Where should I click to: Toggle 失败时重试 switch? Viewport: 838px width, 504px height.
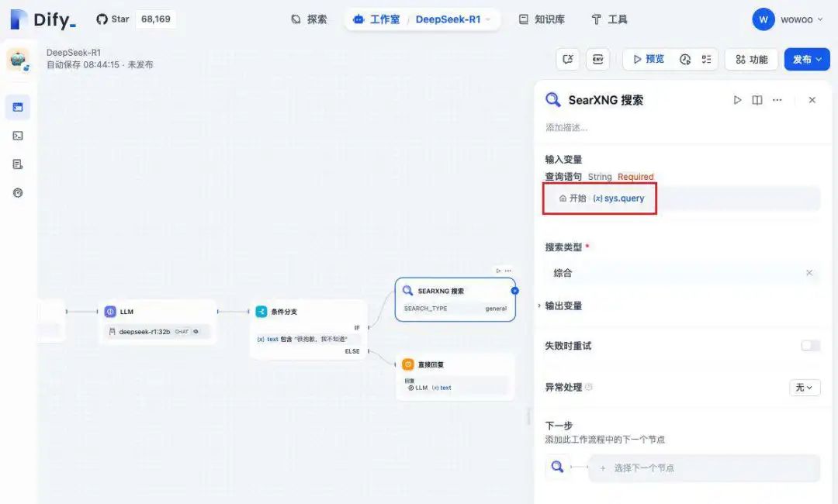tap(810, 345)
